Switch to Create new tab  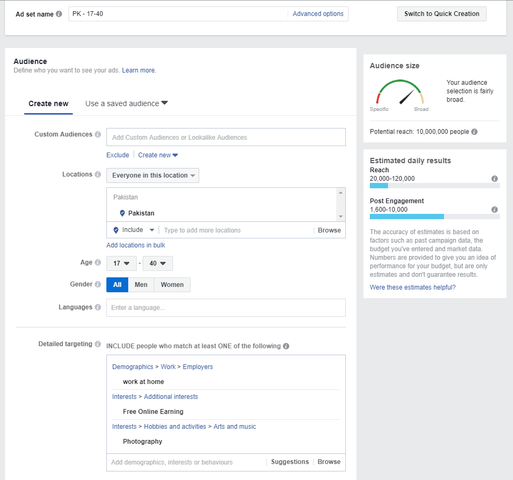click(x=48, y=104)
